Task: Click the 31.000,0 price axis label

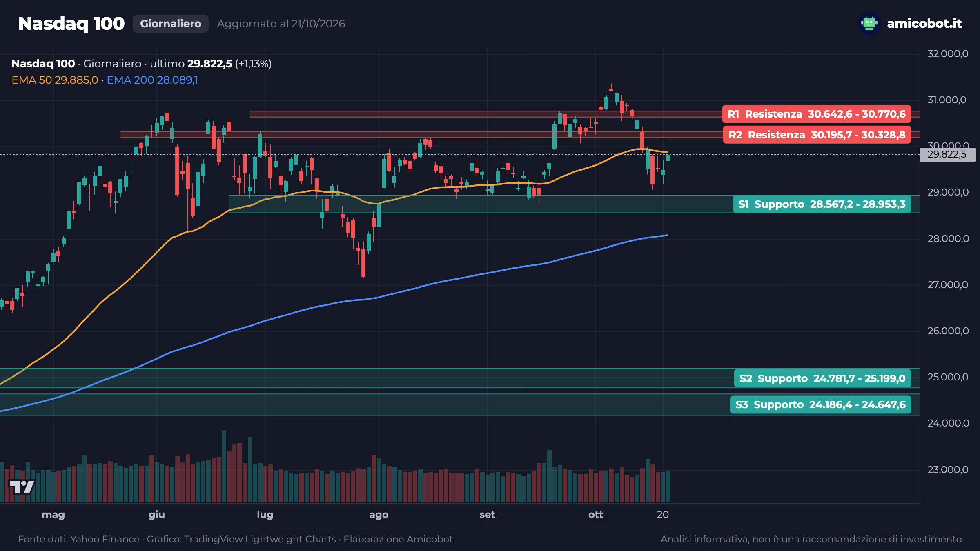Action: tap(947, 100)
